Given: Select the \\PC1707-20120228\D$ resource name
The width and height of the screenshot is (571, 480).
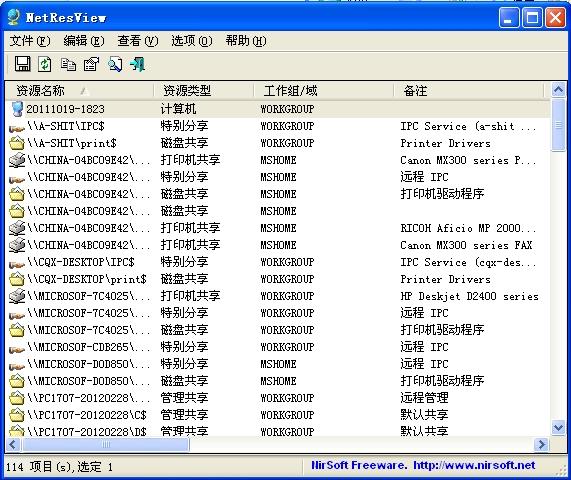Looking at the screenshot, I should (87, 432).
